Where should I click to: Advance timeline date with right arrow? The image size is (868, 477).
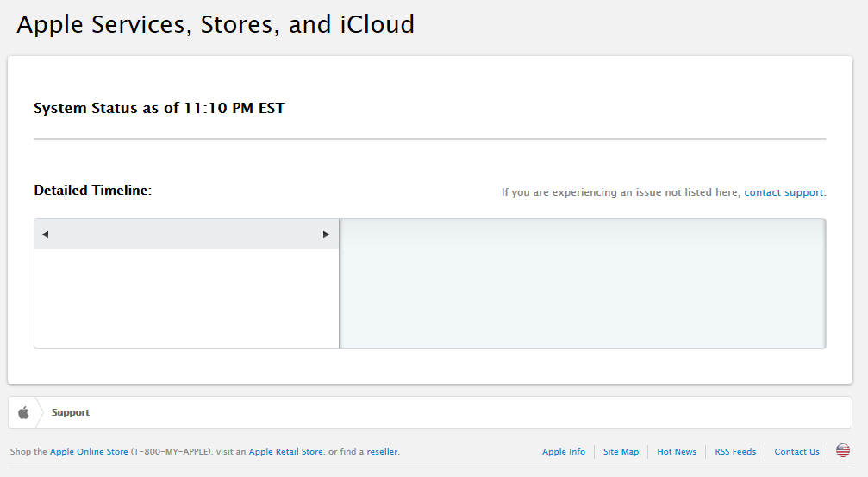[x=326, y=235]
